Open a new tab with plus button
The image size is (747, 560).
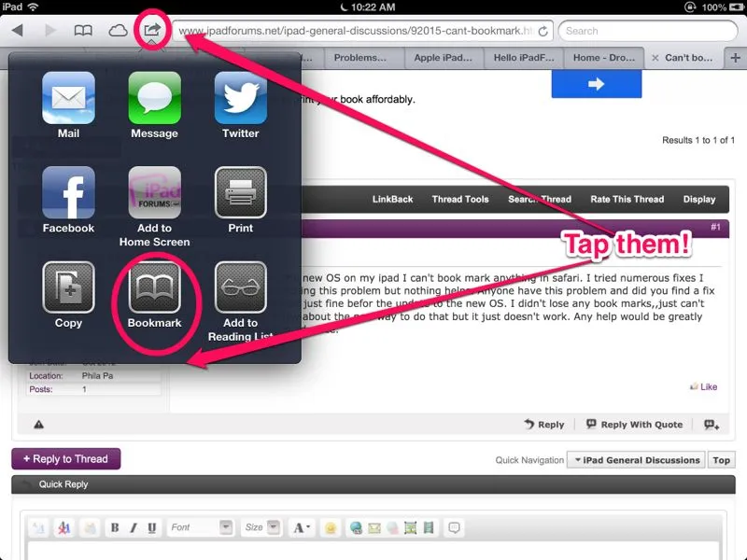point(735,58)
